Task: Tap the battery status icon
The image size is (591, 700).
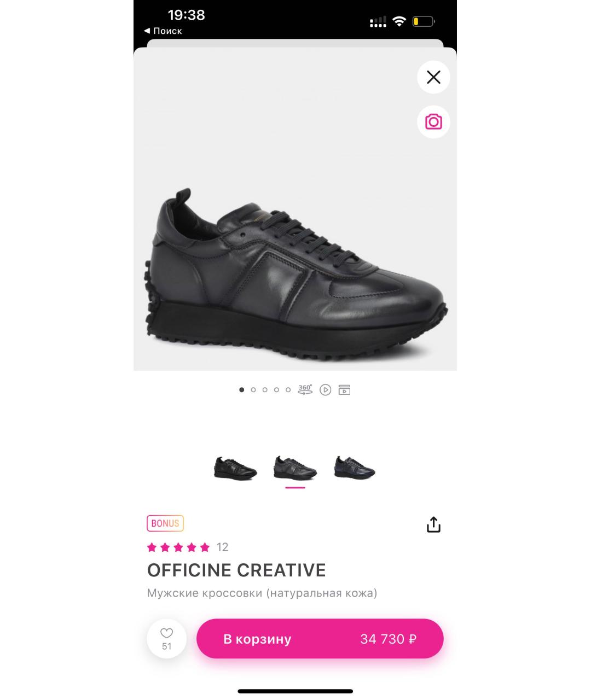Action: tap(424, 22)
